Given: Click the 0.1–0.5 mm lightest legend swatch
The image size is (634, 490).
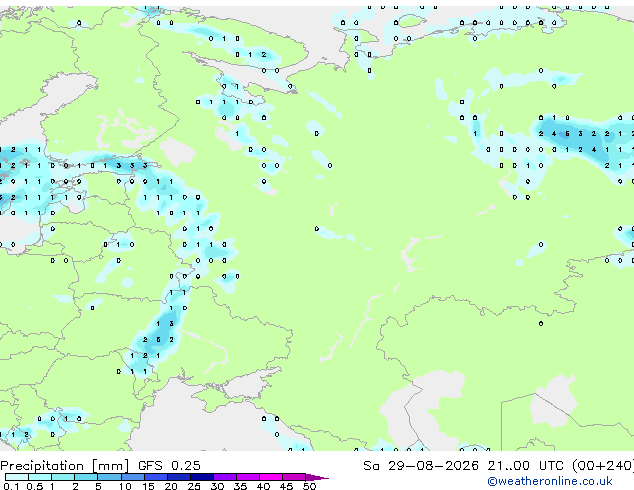Looking at the screenshot, I should (x=17, y=477).
